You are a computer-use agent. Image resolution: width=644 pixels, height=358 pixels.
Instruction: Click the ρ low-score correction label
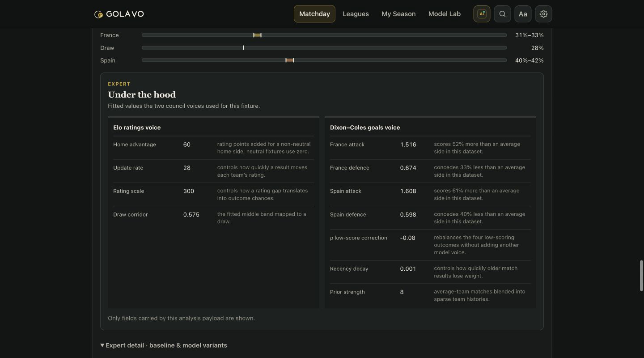tap(359, 238)
